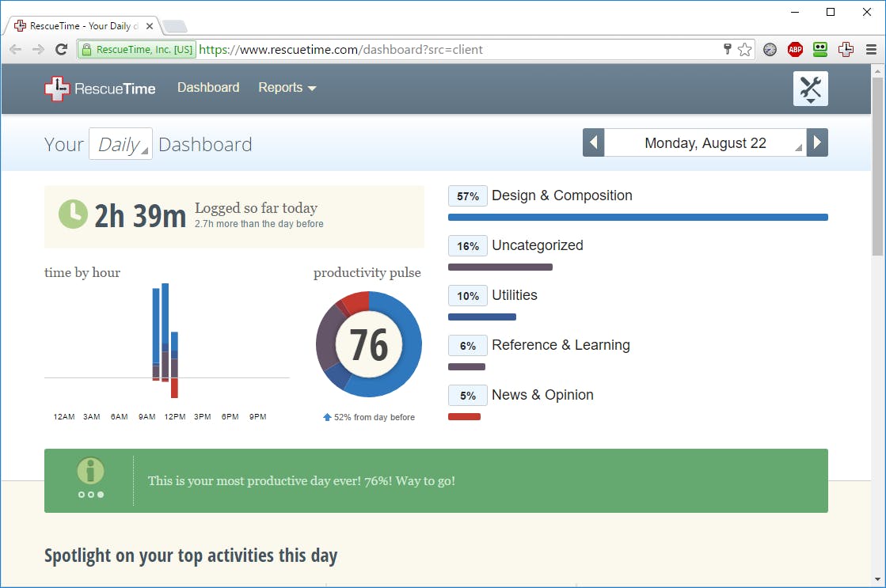Click the 12PM axis label

(175, 417)
